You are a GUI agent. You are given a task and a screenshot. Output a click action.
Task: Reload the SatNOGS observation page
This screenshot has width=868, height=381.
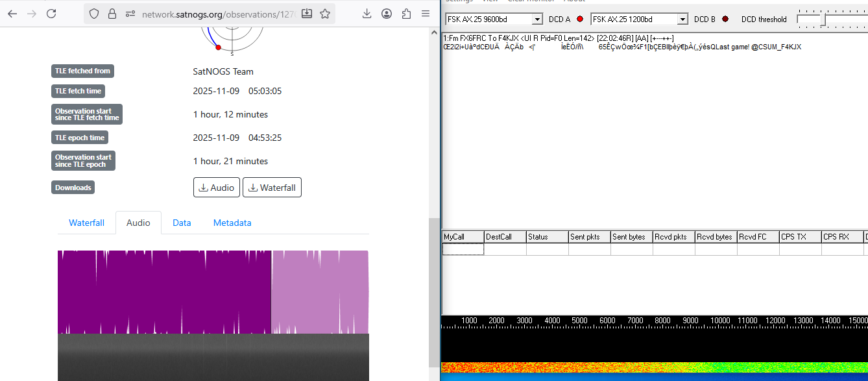click(51, 14)
